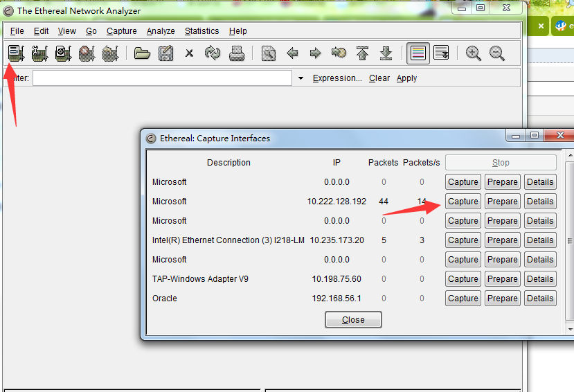The image size is (574, 392).
Task: Show Details for Oracle interface
Action: pos(540,299)
